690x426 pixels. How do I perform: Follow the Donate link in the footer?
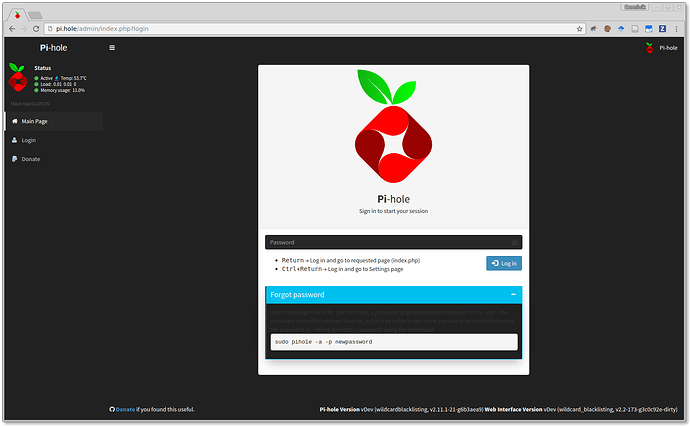click(125, 409)
